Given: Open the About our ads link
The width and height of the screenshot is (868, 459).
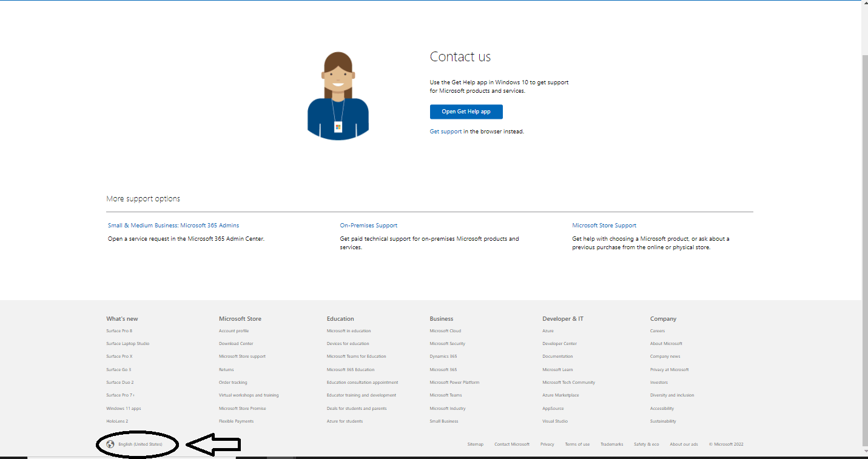Looking at the screenshot, I should [x=684, y=444].
